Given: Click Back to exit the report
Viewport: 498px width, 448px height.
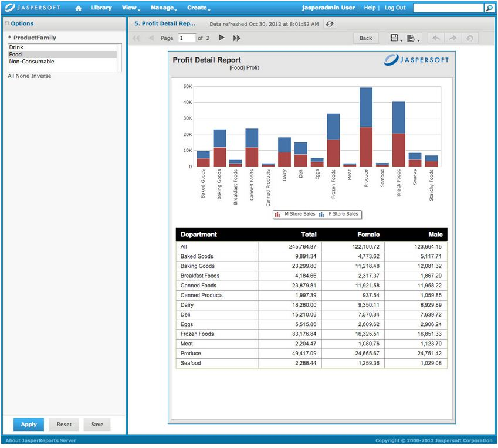Looking at the screenshot, I should click(x=365, y=37).
